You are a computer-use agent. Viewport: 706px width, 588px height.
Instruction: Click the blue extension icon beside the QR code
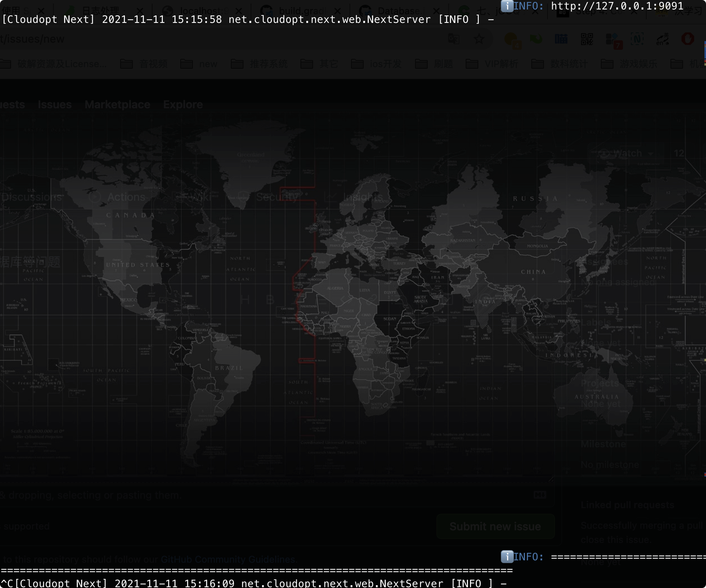[x=561, y=39]
